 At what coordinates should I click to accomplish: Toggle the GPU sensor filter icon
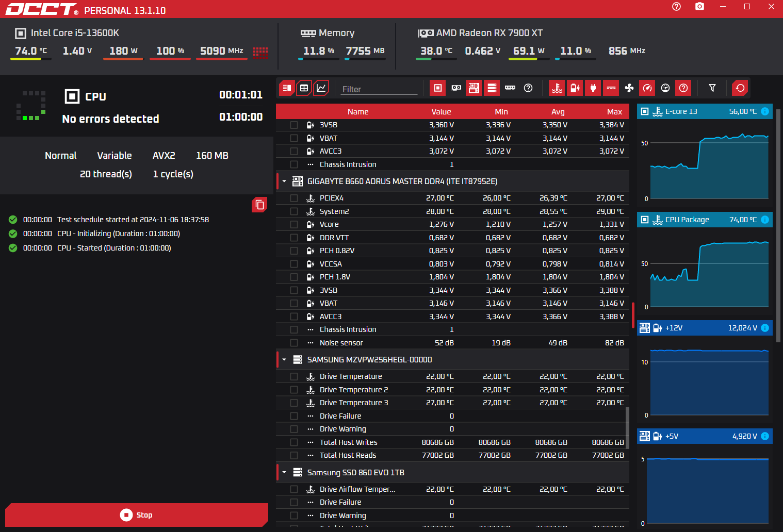tap(456, 88)
